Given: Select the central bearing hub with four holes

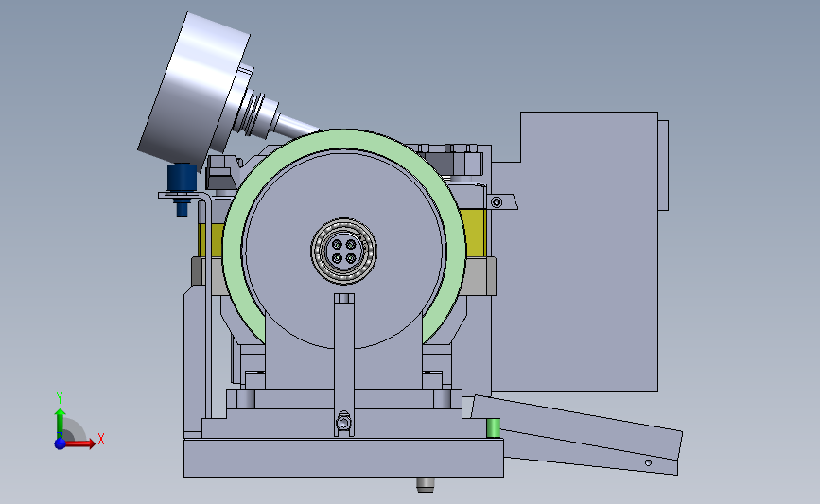Looking at the screenshot, I should coord(343,252).
